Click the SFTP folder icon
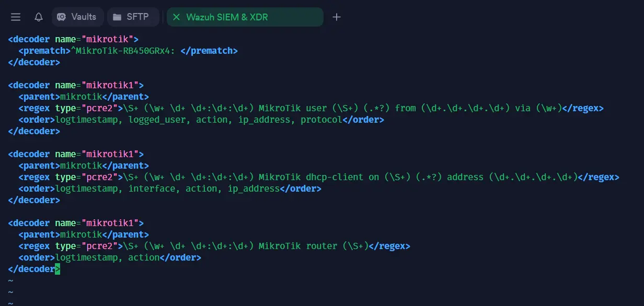 (117, 17)
